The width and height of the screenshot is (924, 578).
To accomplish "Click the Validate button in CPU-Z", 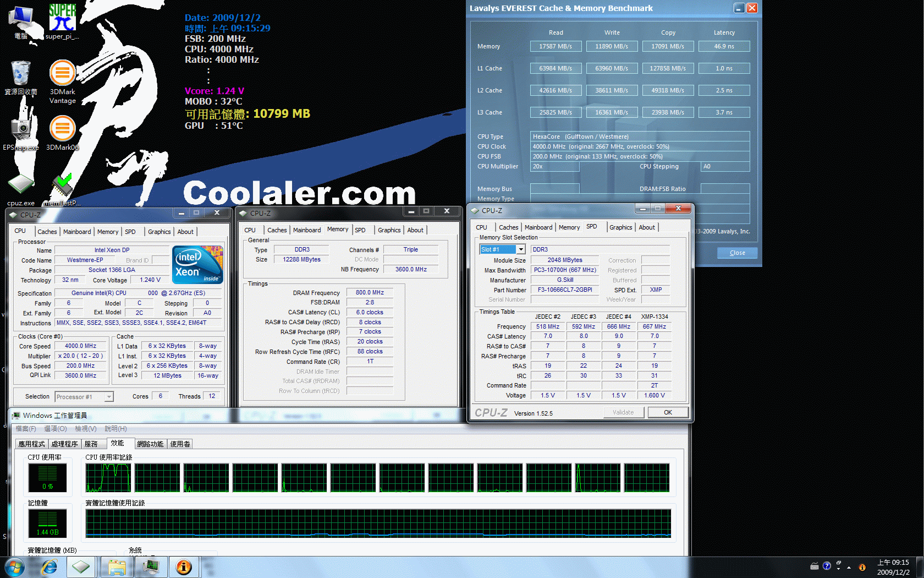I will click(623, 412).
